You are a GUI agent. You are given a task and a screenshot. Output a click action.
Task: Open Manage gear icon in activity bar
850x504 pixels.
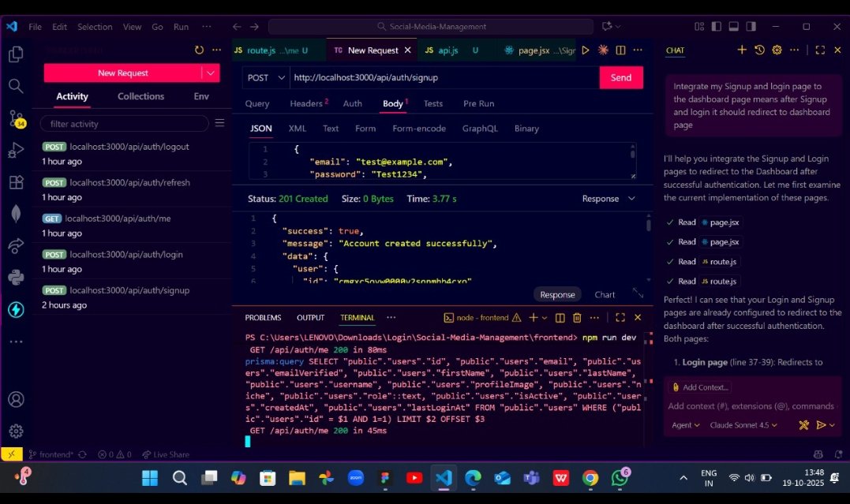(x=17, y=431)
